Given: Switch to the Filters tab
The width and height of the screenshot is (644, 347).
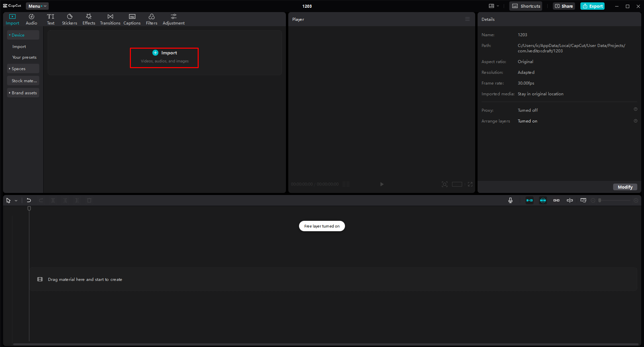Looking at the screenshot, I should [152, 19].
